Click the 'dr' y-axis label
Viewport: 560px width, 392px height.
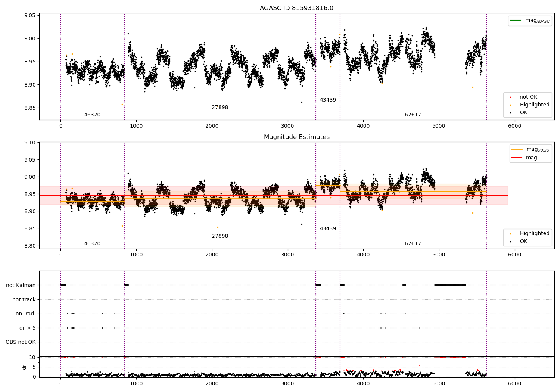tap(24, 367)
